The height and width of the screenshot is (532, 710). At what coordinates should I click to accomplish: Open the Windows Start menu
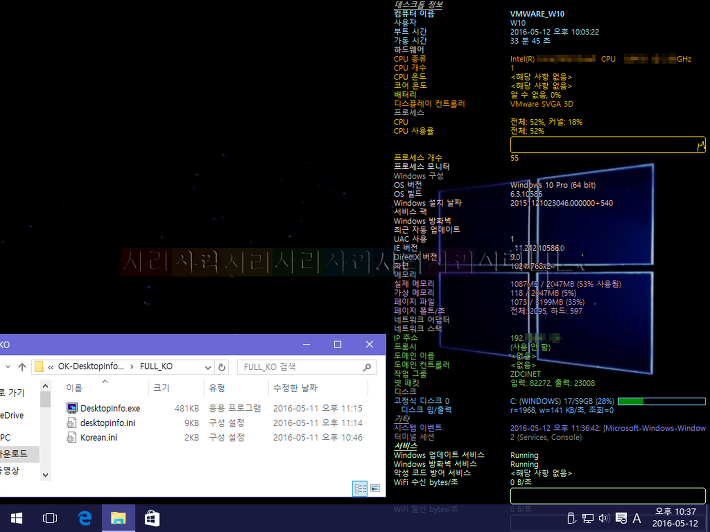tap(17, 518)
